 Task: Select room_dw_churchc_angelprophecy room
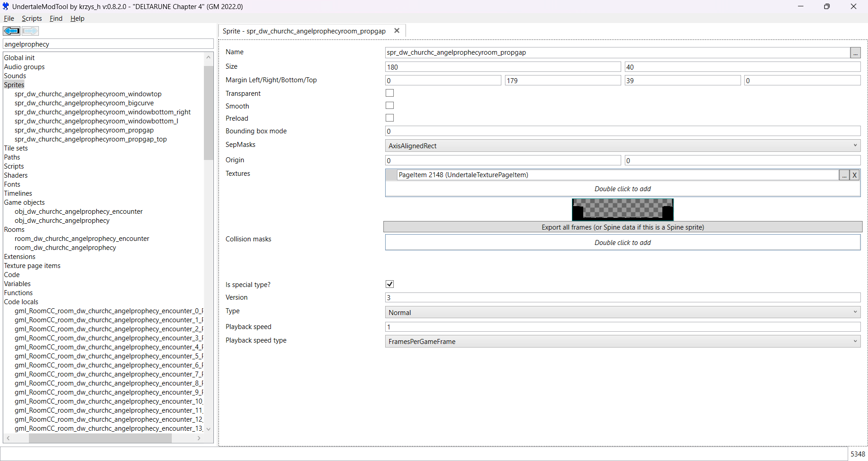[65, 248]
